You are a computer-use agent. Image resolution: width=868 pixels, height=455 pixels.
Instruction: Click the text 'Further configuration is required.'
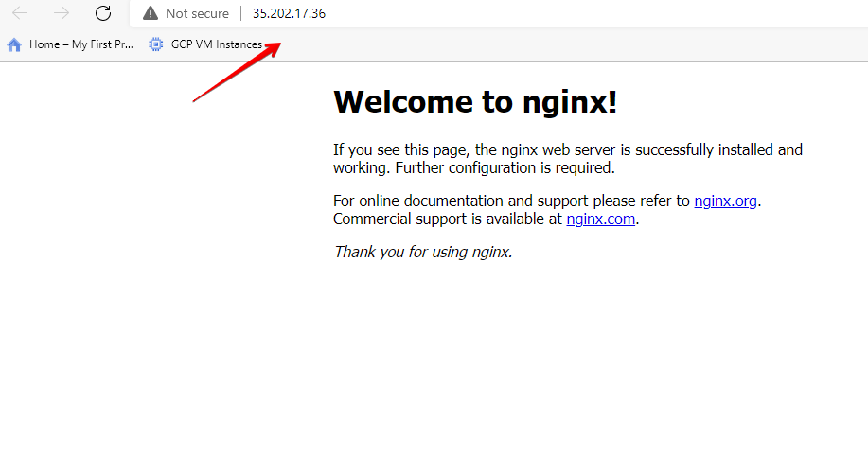[x=505, y=167]
